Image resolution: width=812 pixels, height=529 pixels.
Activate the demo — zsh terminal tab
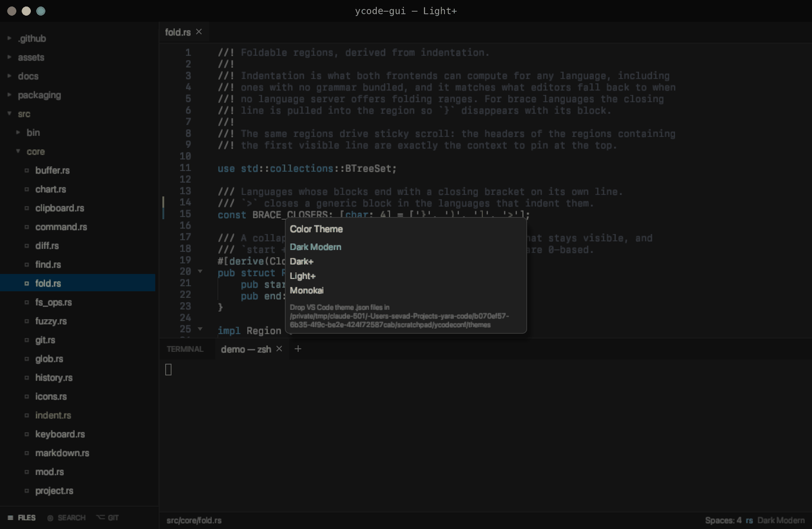coord(246,349)
